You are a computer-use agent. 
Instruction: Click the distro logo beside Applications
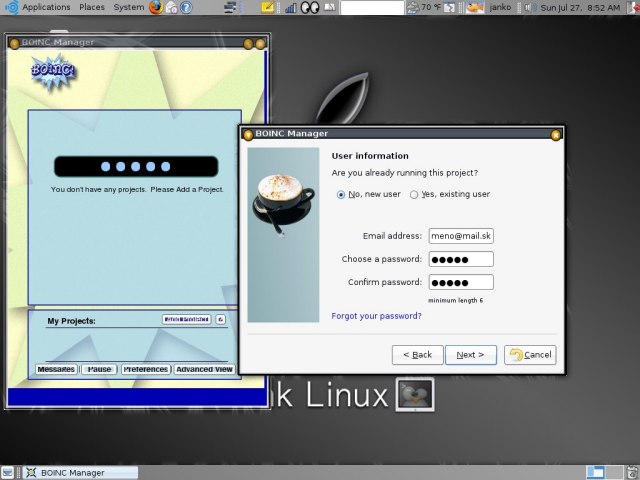tap(11, 7)
